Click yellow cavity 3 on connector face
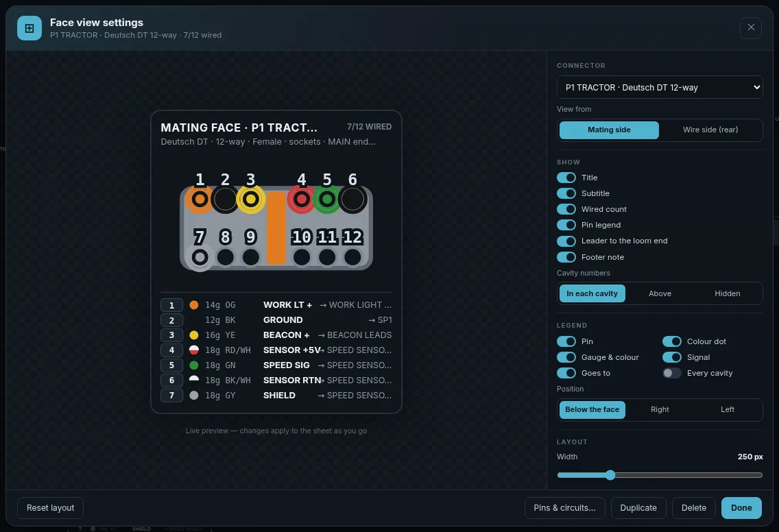Screen dimensions: 779x532 (x=250, y=199)
